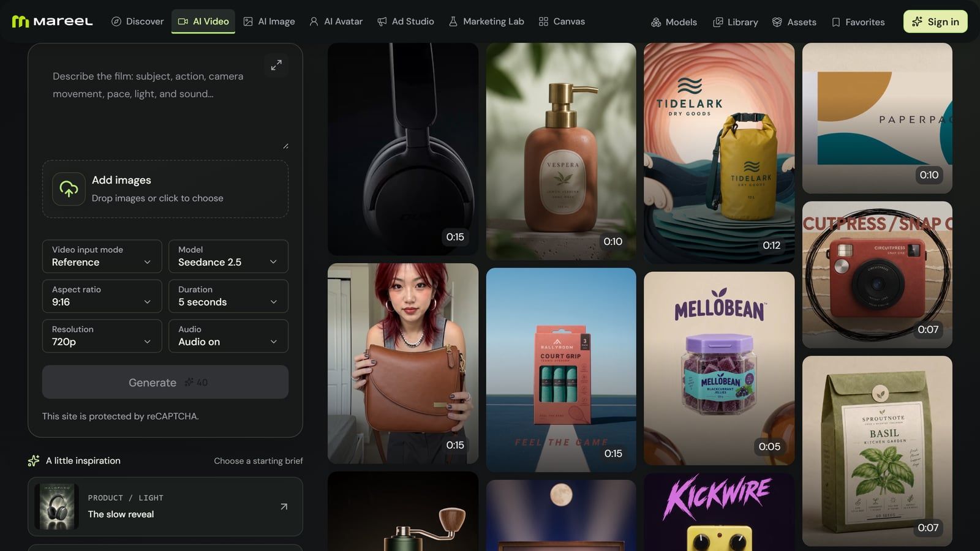Open the Audio on dropdown
This screenshot has height=551, width=980.
pyautogui.click(x=228, y=335)
